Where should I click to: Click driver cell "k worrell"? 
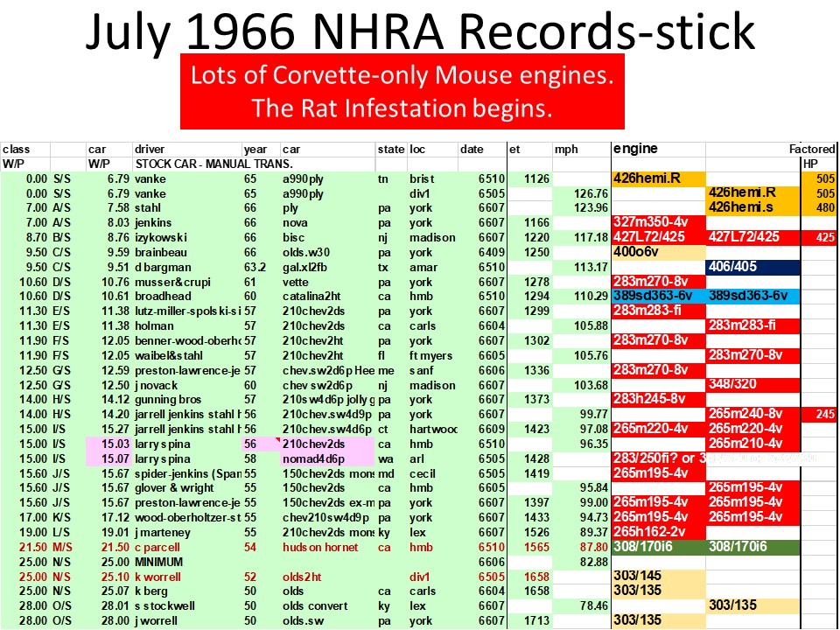click(157, 577)
